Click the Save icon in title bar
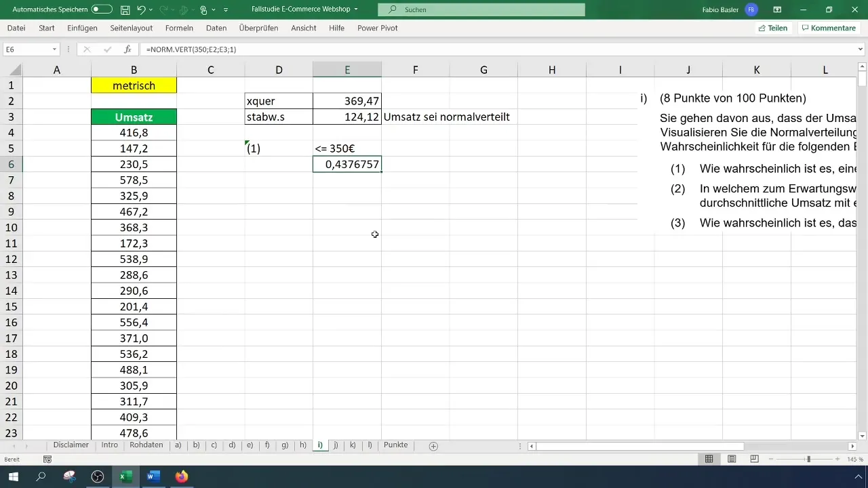Image resolution: width=868 pixels, height=488 pixels. [x=125, y=9]
